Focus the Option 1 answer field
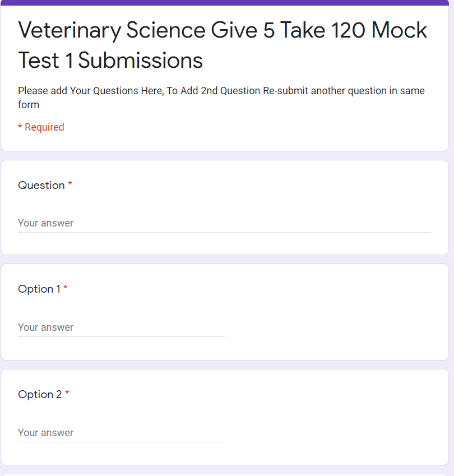This screenshot has width=454, height=476. pos(121,327)
